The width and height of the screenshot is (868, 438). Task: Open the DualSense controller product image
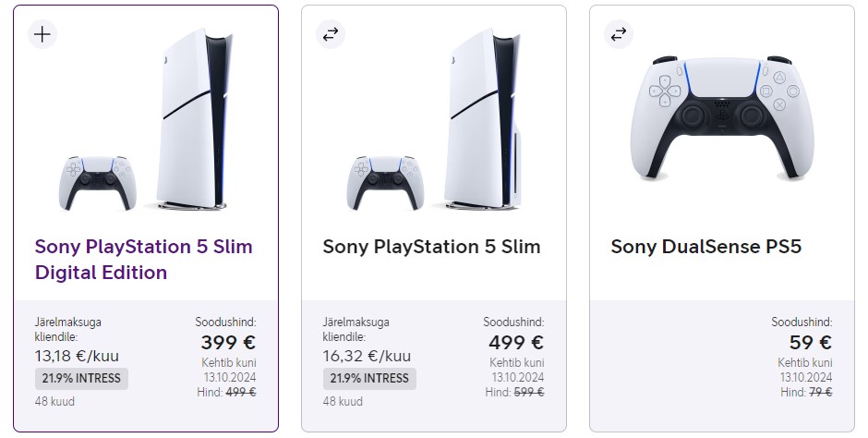pyautogui.click(x=722, y=118)
